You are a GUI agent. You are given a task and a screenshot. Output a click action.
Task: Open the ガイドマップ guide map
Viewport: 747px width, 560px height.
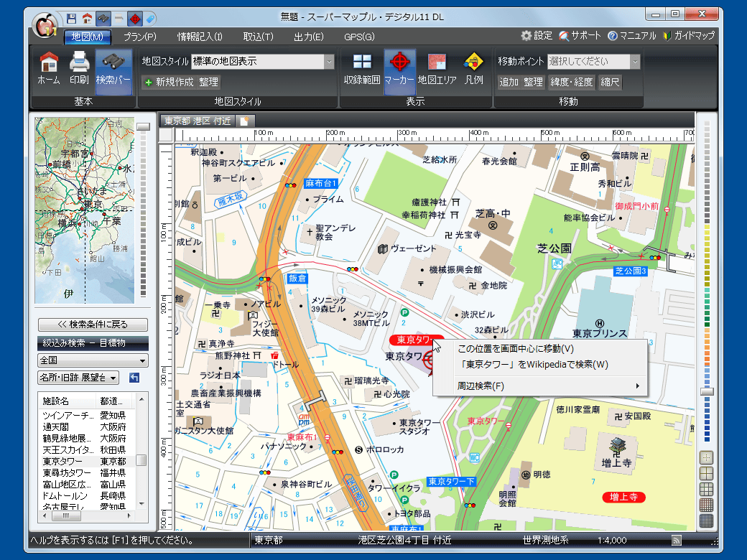(689, 36)
